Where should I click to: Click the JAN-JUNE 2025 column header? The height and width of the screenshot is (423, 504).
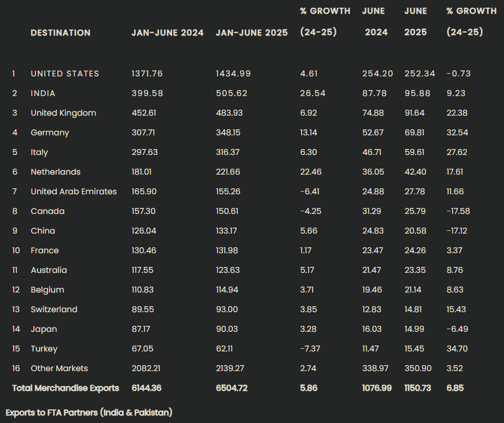coord(251,33)
